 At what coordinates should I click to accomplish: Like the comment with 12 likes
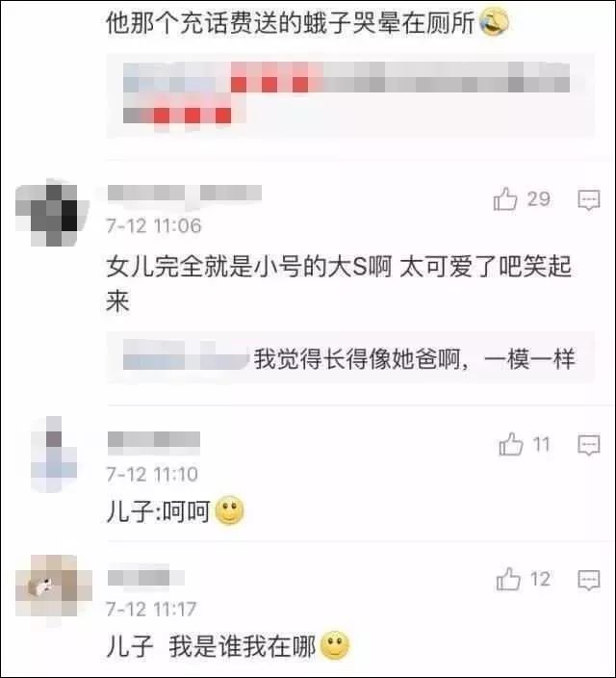508,579
